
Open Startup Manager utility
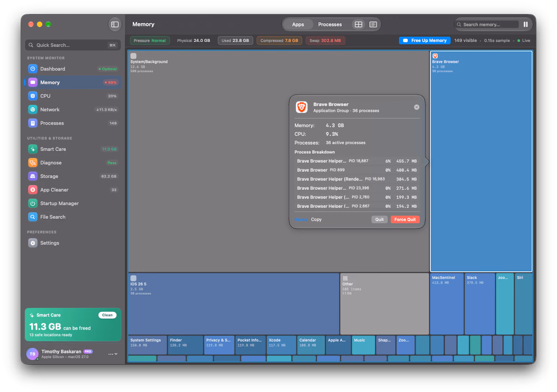click(73, 203)
